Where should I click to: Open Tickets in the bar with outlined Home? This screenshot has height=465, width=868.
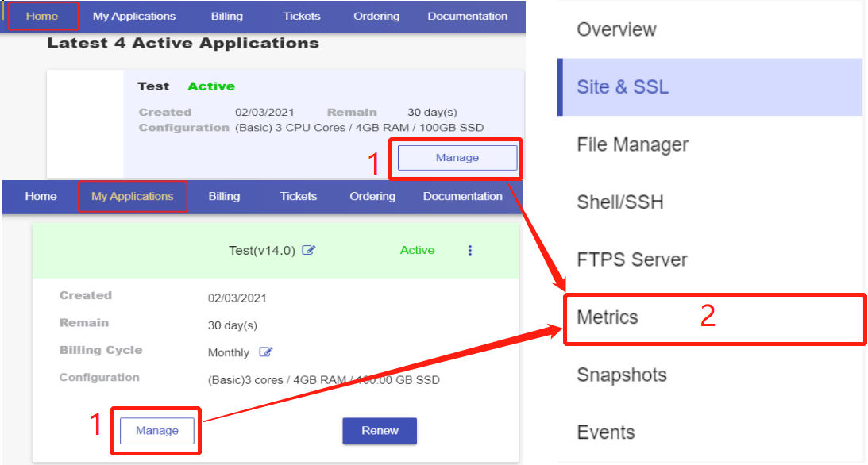(302, 16)
